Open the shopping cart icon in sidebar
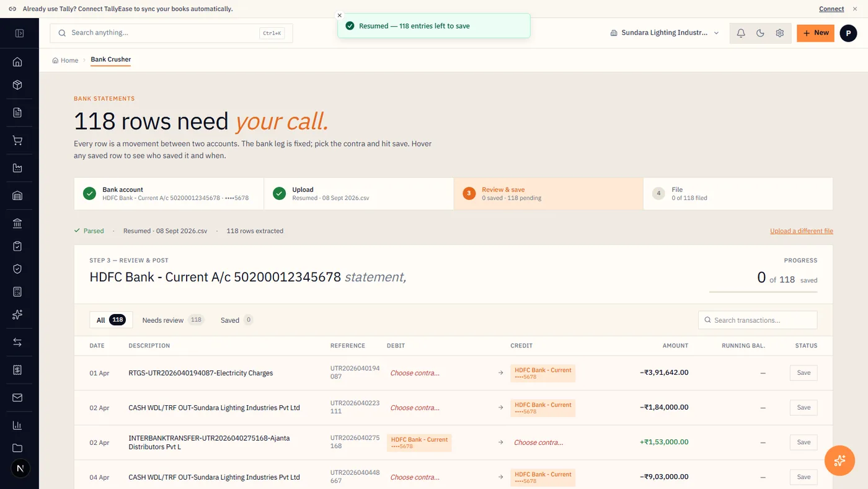The image size is (868, 489). pos(17,140)
